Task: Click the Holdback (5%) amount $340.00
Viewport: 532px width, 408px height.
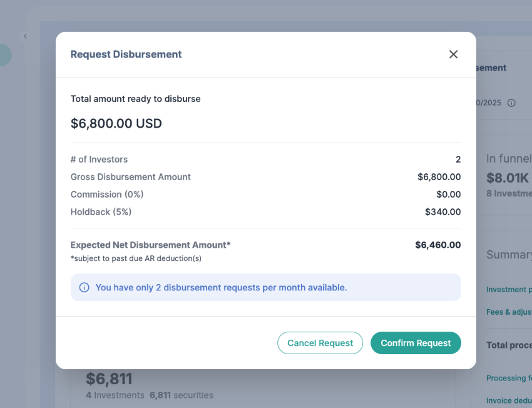Action: pos(442,212)
